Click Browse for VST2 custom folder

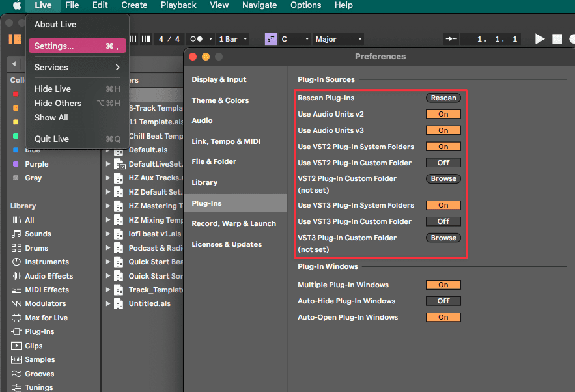pos(443,178)
